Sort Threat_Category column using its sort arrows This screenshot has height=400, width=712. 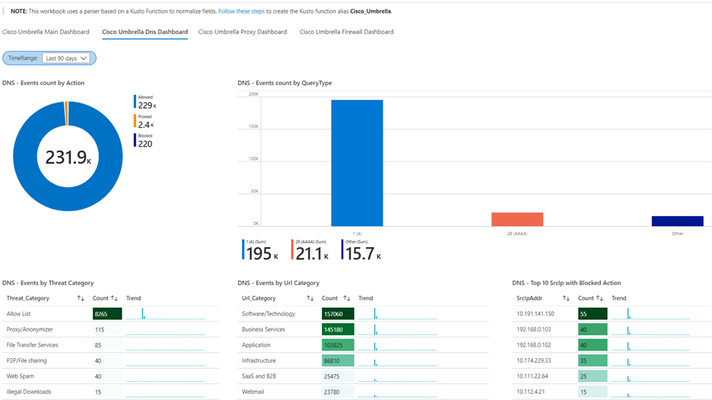coord(81,298)
